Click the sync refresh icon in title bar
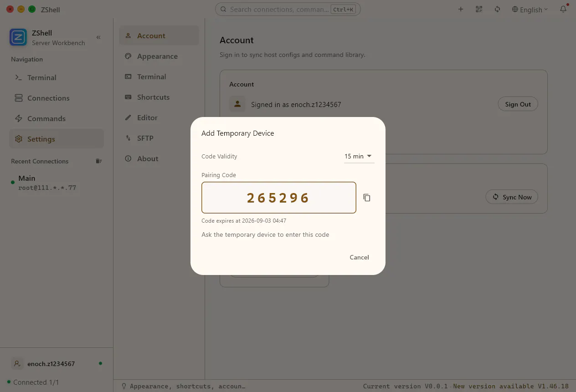This screenshot has width=576, height=392. [x=497, y=9]
